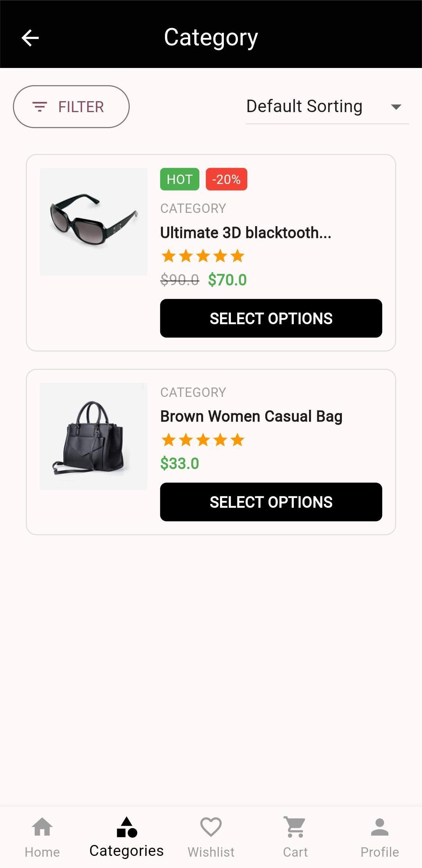Viewport: 422px width, 868px height.
Task: Click the handbag star rating
Action: pos(203,440)
